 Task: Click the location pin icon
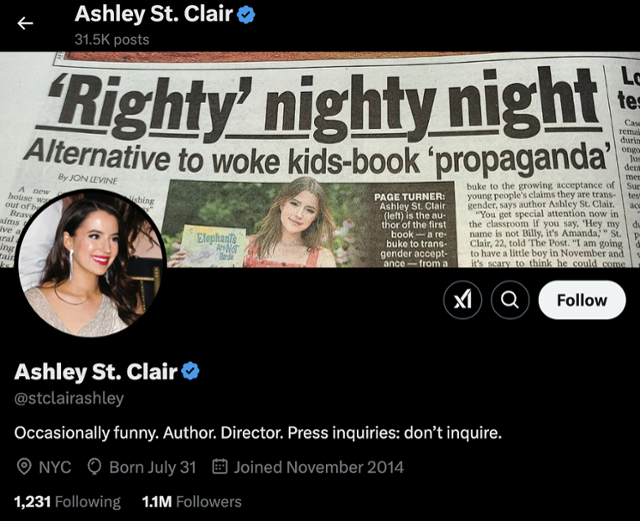point(24,467)
